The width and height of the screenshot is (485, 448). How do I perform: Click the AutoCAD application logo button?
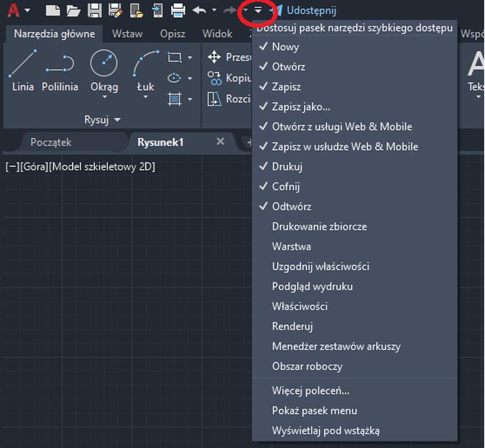(13, 10)
